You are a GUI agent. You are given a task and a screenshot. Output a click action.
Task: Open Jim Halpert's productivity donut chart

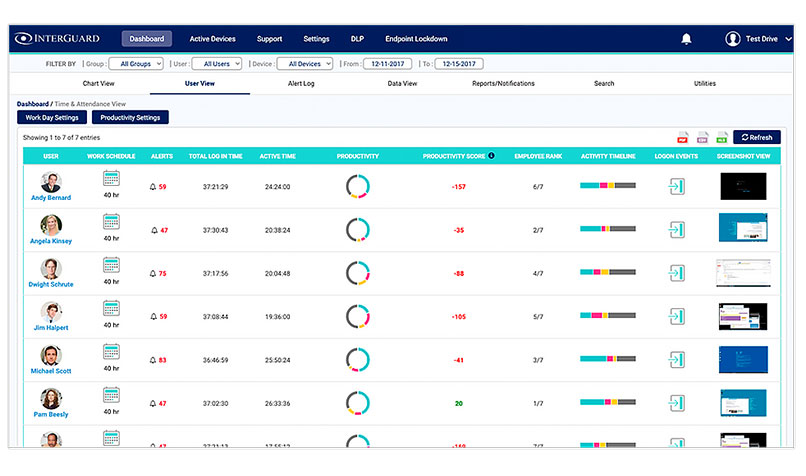pyautogui.click(x=358, y=316)
